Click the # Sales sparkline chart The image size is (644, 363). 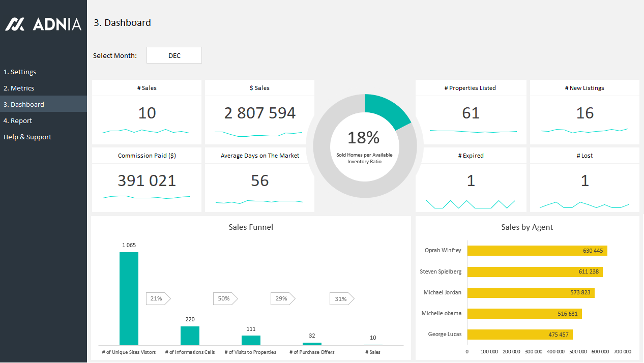coord(146,132)
